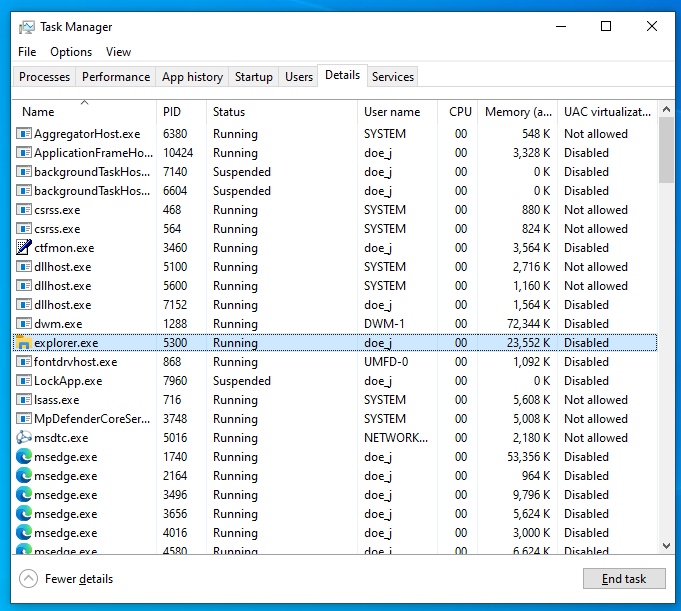This screenshot has height=611, width=681.
Task: Click the Edge icon for PID 3656
Action: 24,514
